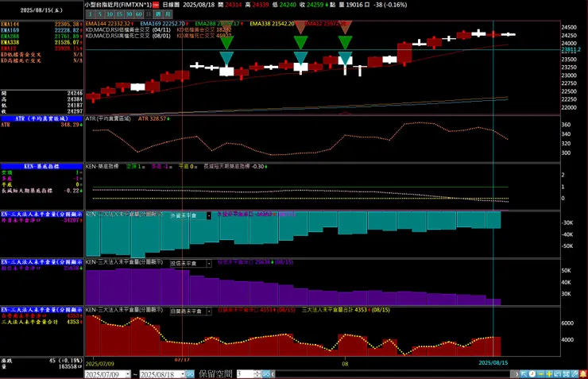This screenshot has width=588, height=379.
Task: Click the 23811.2 price marker on price axis
Action: 571,49
